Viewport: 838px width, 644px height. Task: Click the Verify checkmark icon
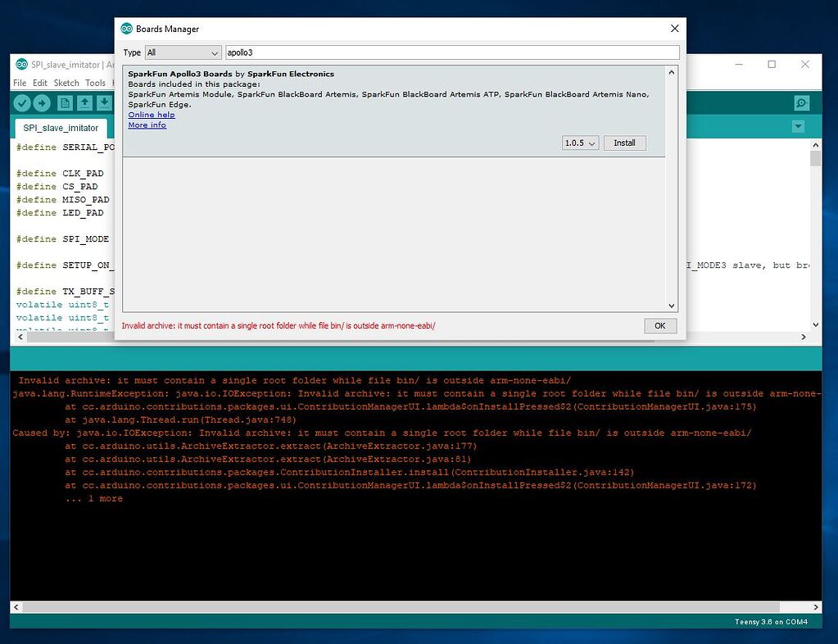[x=22, y=102]
